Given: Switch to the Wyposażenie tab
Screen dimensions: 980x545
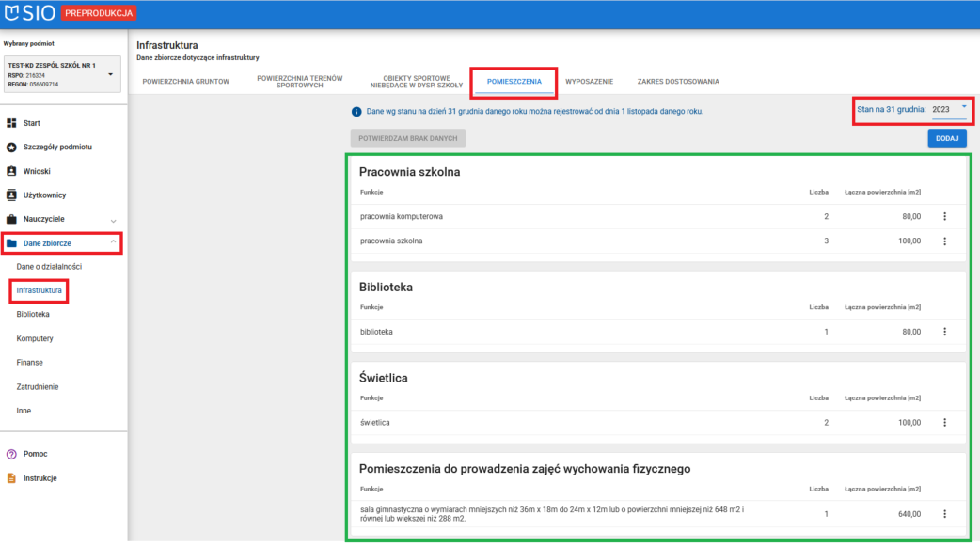Looking at the screenshot, I should point(589,82).
